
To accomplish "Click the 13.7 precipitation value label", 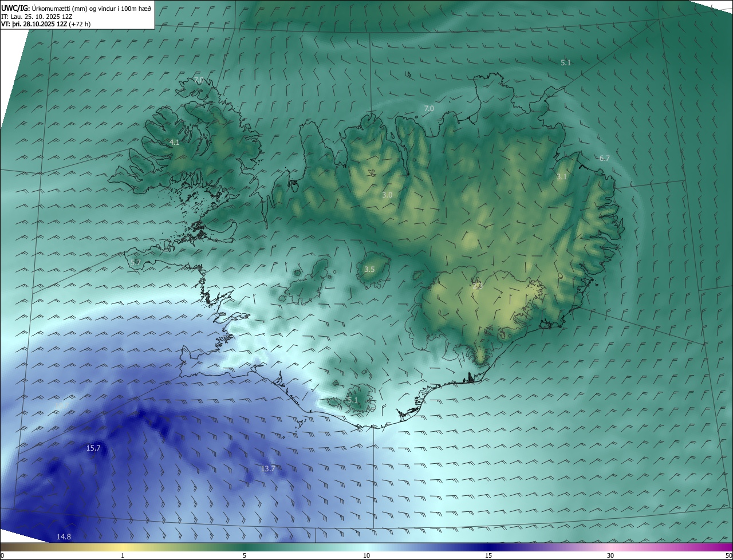I will [268, 469].
